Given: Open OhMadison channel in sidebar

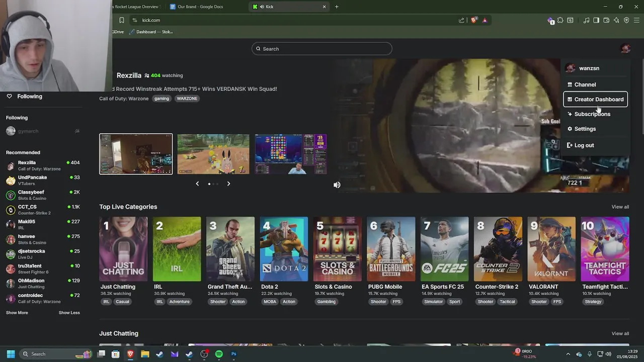Looking at the screenshot, I should coord(43,284).
